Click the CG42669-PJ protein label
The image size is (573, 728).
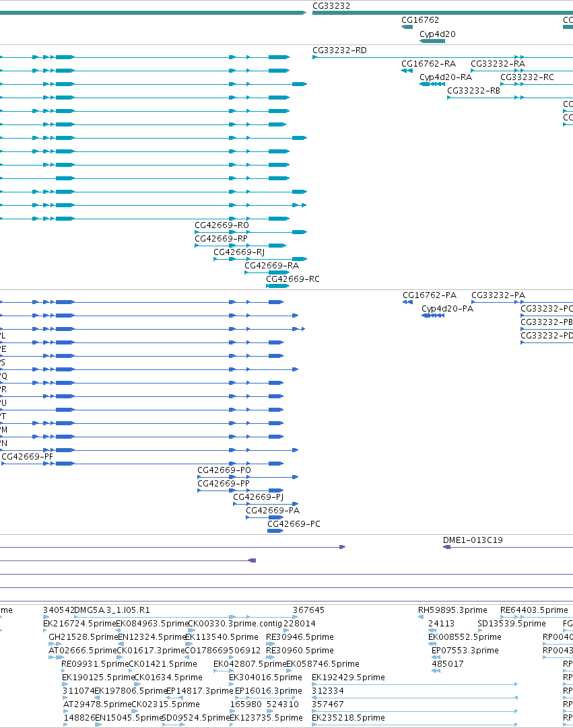point(258,497)
